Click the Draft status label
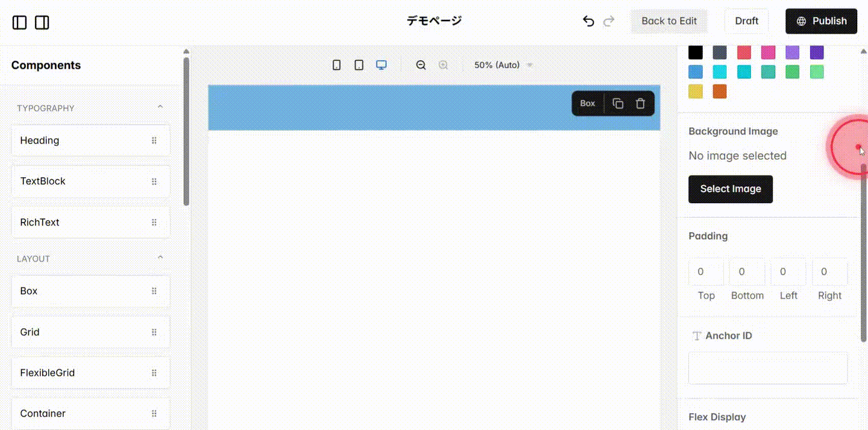The width and height of the screenshot is (868, 430). click(x=746, y=21)
